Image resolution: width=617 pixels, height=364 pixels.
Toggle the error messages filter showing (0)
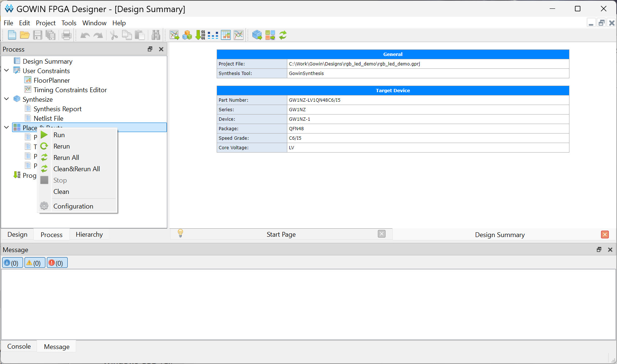click(57, 263)
